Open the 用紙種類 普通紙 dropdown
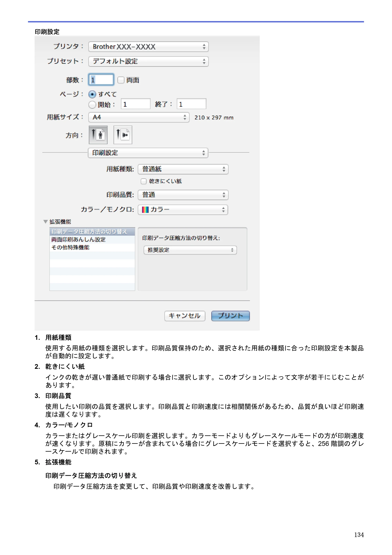 183,169
